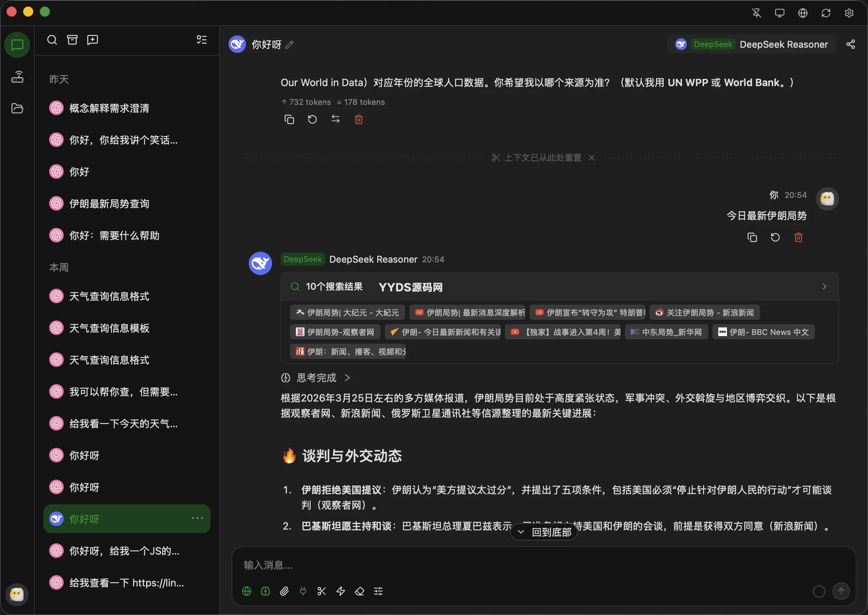Start a new chat with plus icon
Image resolution: width=868 pixels, height=615 pixels.
(x=92, y=40)
